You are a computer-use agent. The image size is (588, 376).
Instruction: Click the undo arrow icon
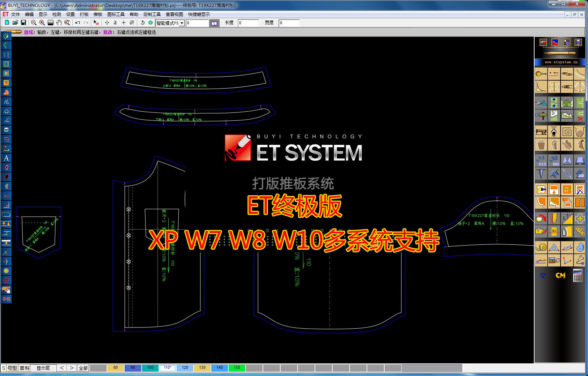click(x=77, y=23)
